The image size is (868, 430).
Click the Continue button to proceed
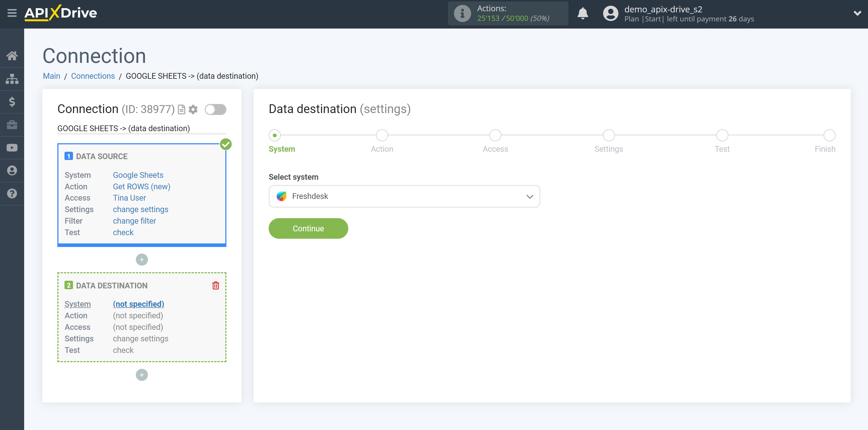click(308, 229)
